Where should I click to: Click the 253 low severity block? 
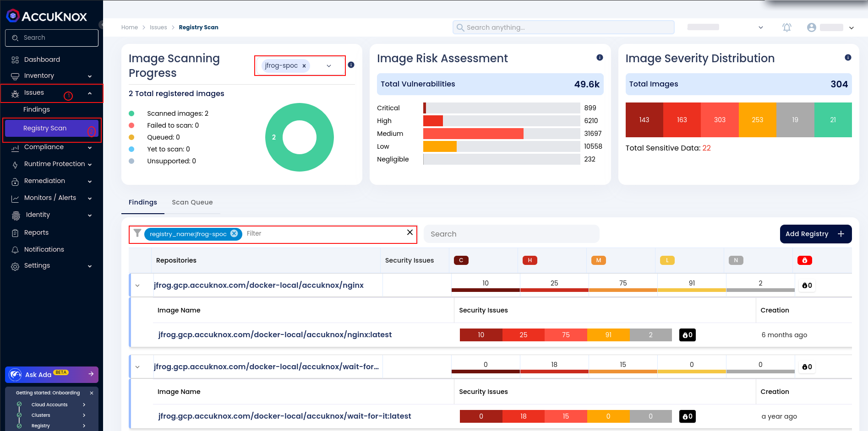tap(758, 120)
